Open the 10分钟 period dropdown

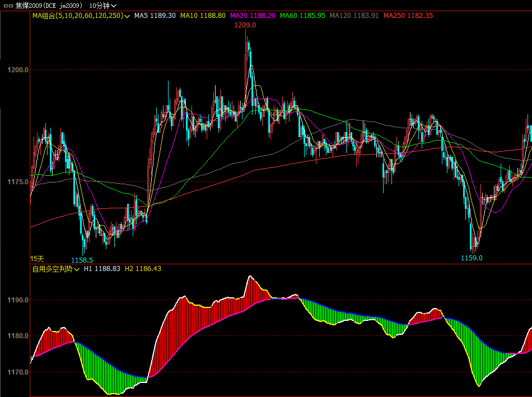(x=103, y=6)
